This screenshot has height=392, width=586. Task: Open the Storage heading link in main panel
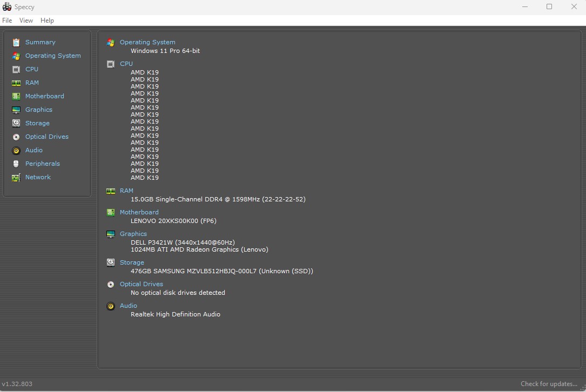pos(132,262)
